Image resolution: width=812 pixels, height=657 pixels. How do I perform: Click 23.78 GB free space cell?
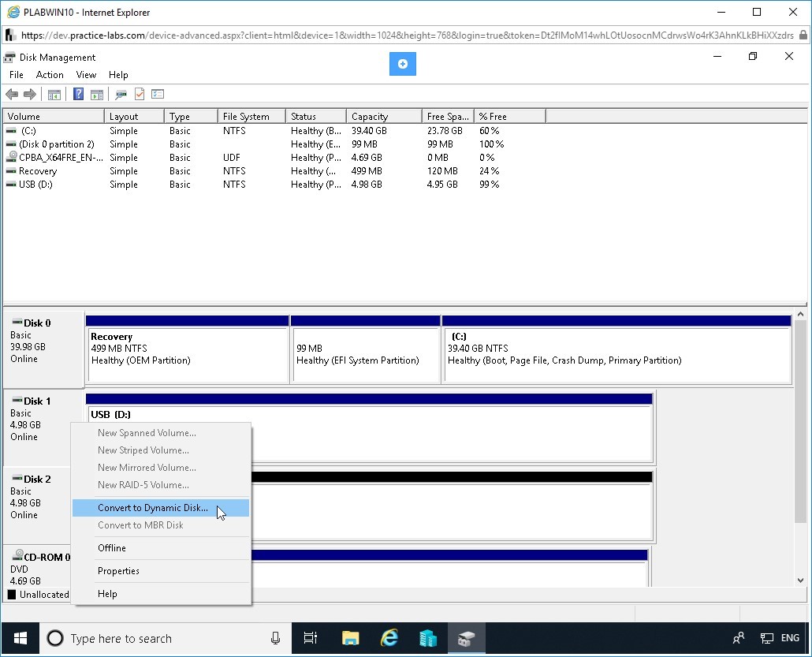click(445, 131)
